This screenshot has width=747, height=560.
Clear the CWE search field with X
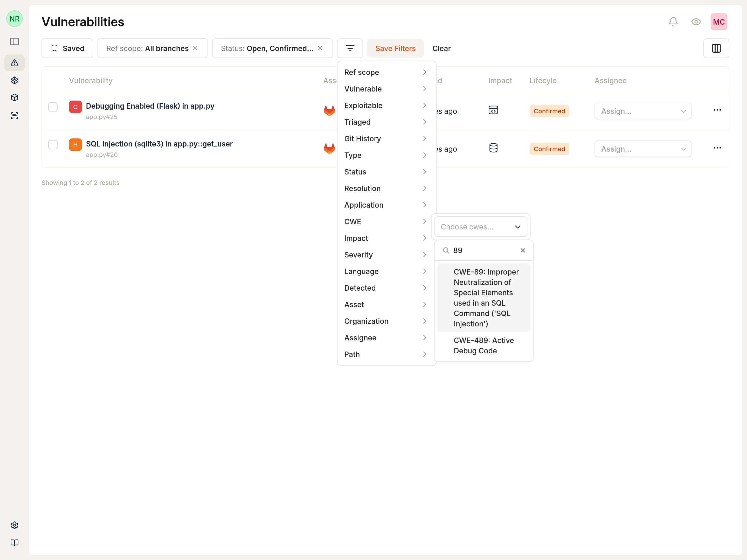click(522, 250)
